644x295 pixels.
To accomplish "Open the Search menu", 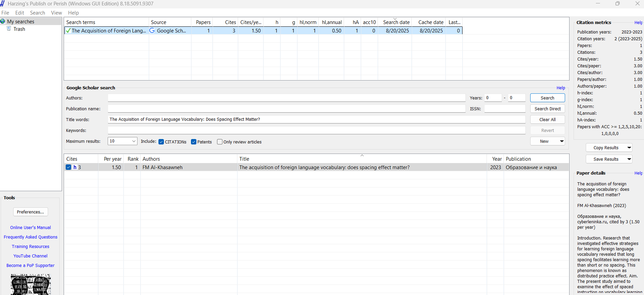I will [37, 13].
